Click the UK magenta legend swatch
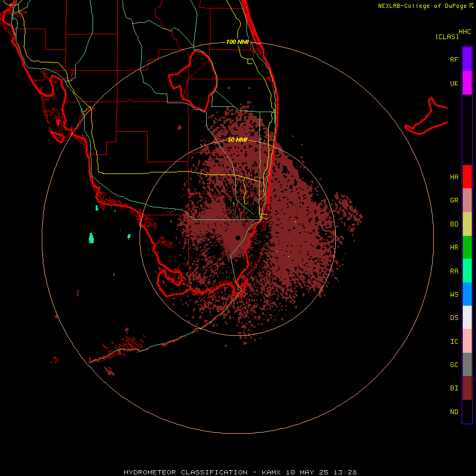The height and width of the screenshot is (476, 476). coord(467,83)
